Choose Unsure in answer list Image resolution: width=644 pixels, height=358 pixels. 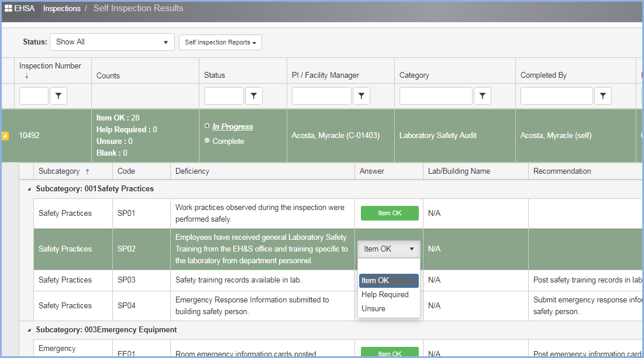pyautogui.click(x=388, y=308)
